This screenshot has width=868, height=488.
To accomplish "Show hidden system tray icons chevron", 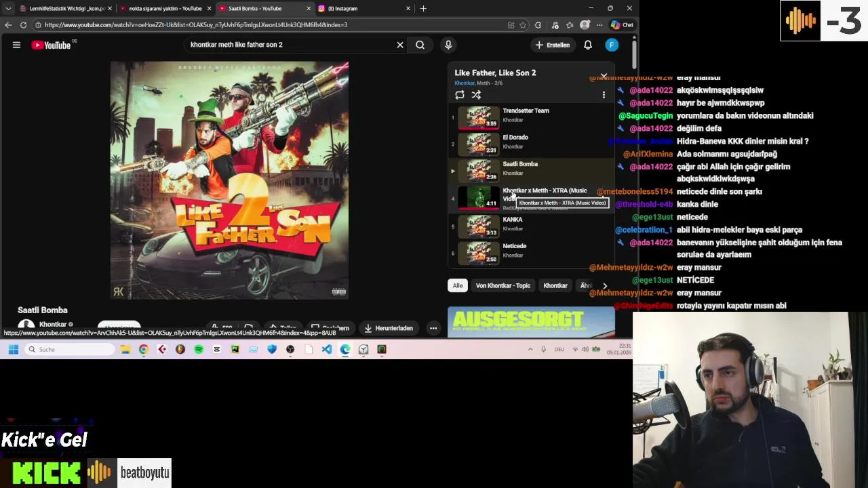I will tap(530, 349).
